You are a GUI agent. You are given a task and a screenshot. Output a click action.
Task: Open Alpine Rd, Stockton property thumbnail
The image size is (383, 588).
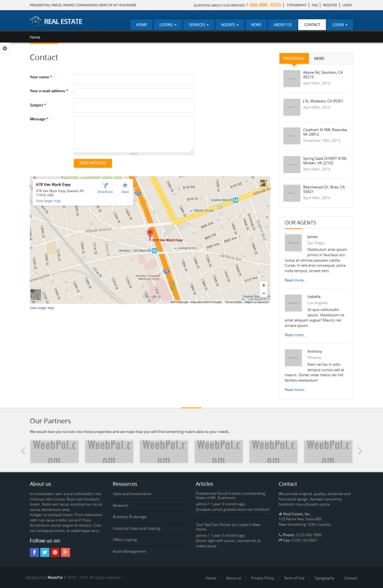pos(292,78)
